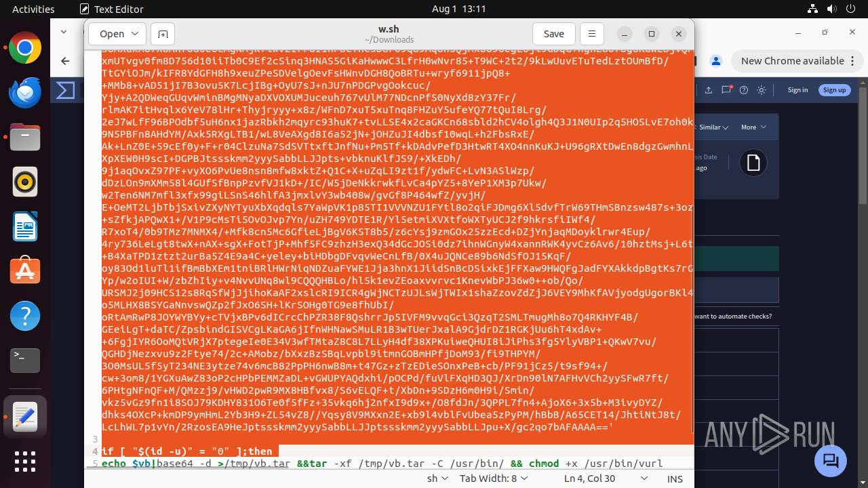Screen dimensions: 868x488
Task: Open the Files manager from the dock
Action: pyautogui.click(x=25, y=138)
